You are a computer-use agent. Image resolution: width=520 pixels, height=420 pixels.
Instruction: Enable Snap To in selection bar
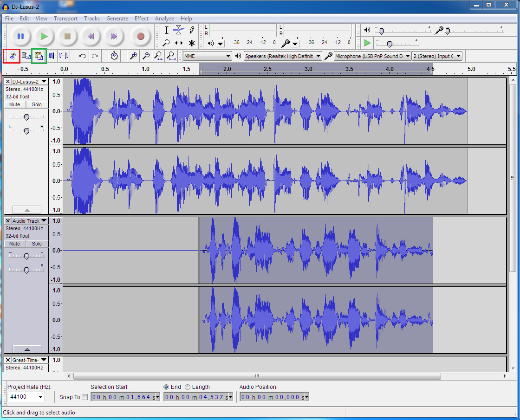click(85, 397)
